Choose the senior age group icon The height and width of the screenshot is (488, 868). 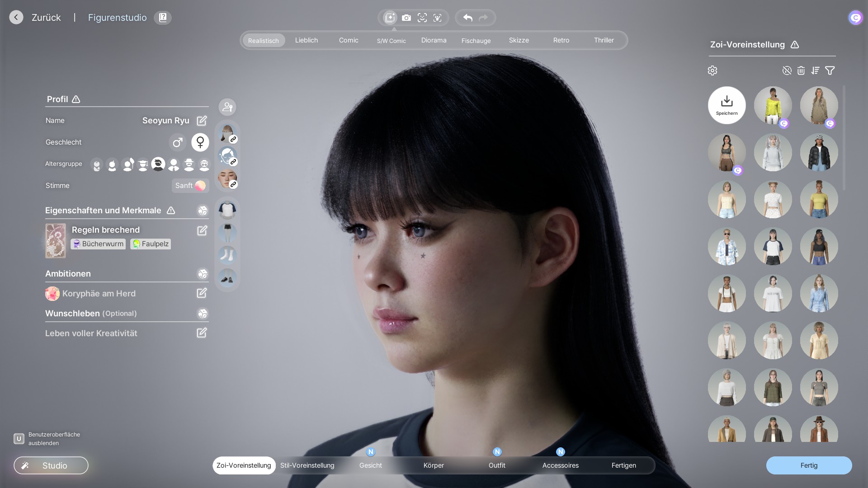pyautogui.click(x=204, y=164)
